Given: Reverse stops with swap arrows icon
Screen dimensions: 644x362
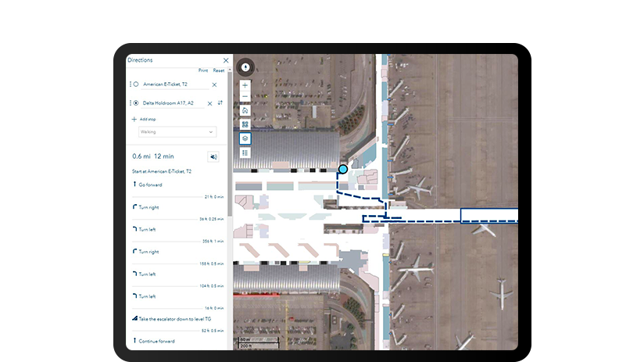Looking at the screenshot, I should [220, 102].
